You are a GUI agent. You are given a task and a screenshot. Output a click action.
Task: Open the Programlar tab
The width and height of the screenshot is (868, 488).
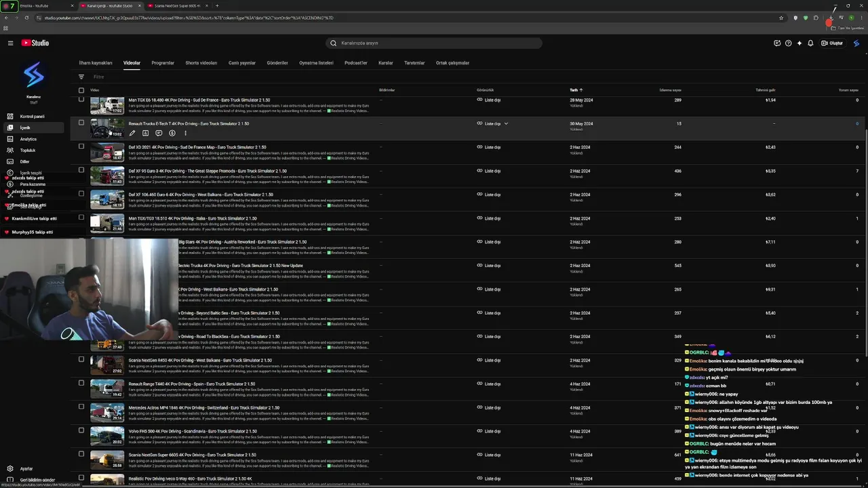[x=163, y=63]
